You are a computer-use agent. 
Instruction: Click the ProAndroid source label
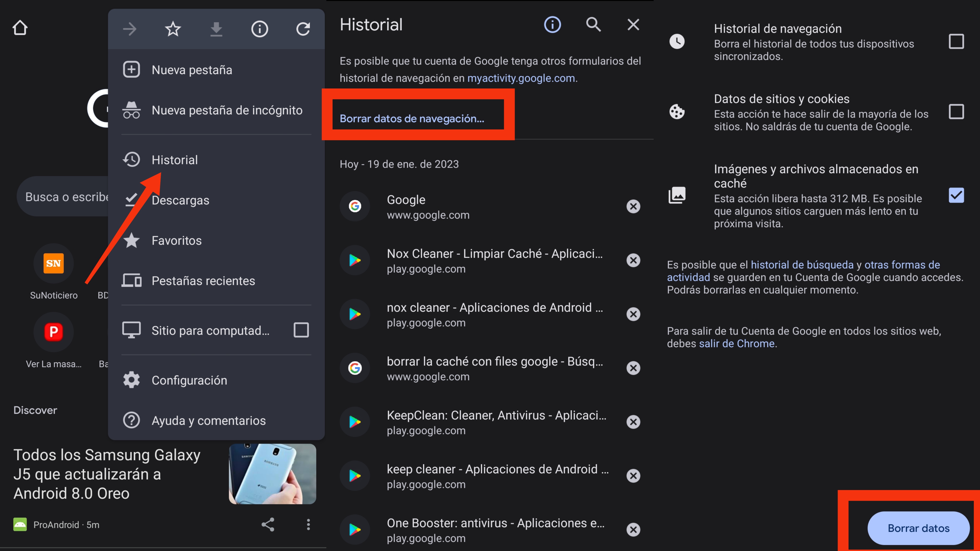pos(56,525)
